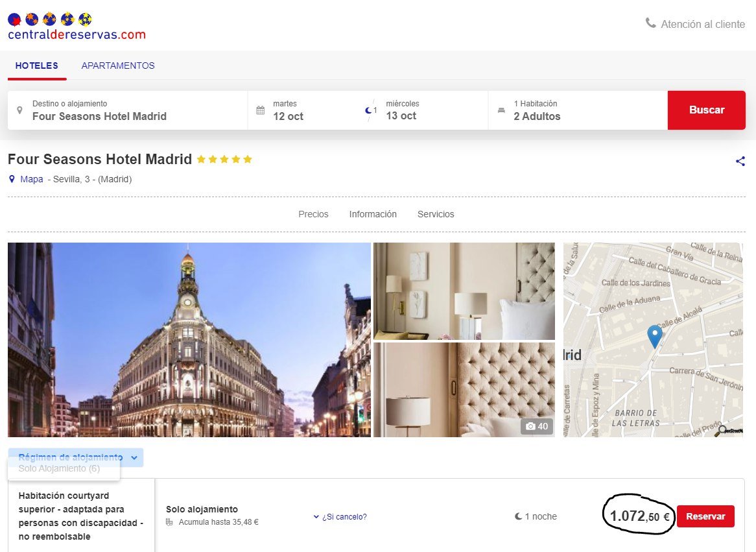Expand the Régimen de alojamiento dropdown
The image size is (756, 552).
(77, 457)
